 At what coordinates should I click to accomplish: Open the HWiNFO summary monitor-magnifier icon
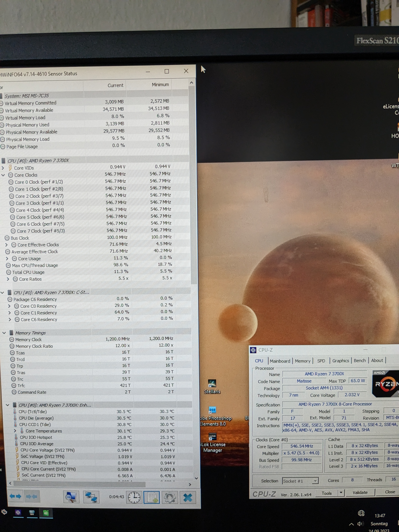click(71, 497)
